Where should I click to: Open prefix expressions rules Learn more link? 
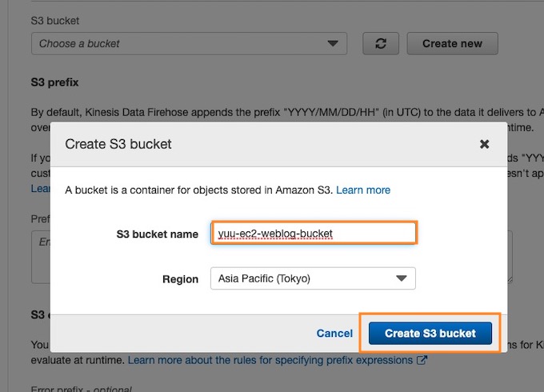pyautogui.click(x=270, y=360)
